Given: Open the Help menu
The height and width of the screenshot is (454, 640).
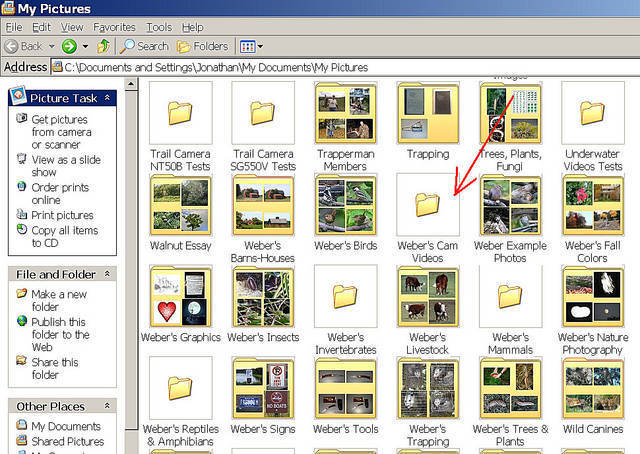Looking at the screenshot, I should point(193,27).
